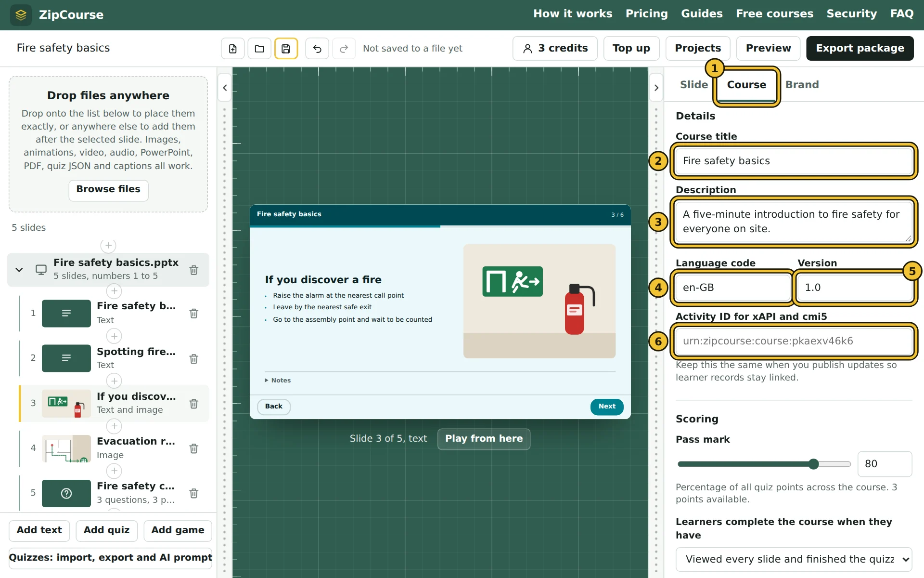The width and height of the screenshot is (924, 578).
Task: Click the new file icon in toolbar
Action: tap(233, 49)
